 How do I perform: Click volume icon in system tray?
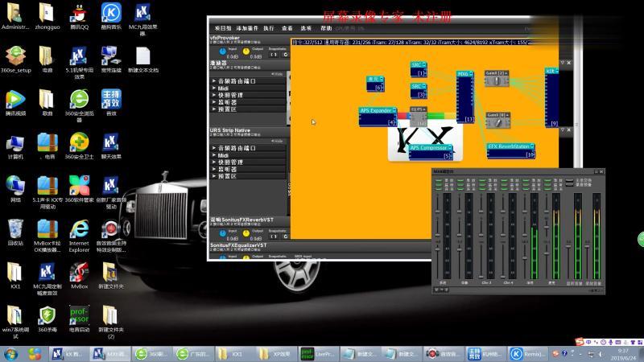coord(600,354)
